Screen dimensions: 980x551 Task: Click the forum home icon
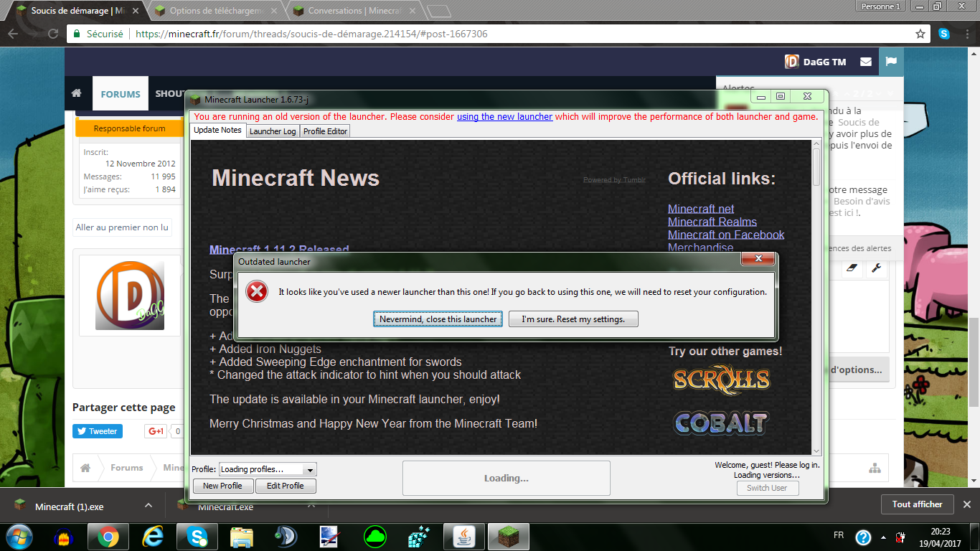coord(76,94)
